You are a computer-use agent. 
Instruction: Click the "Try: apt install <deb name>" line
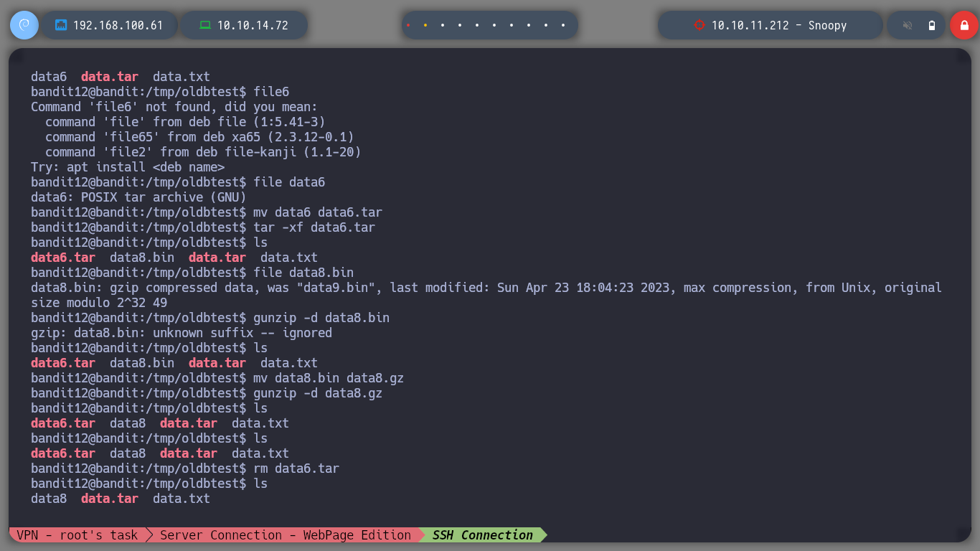[128, 167]
